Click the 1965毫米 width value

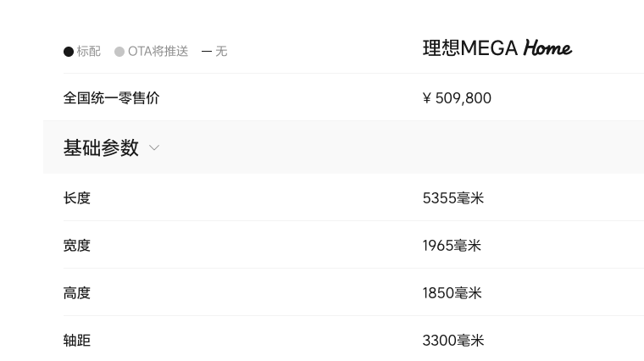tap(452, 246)
